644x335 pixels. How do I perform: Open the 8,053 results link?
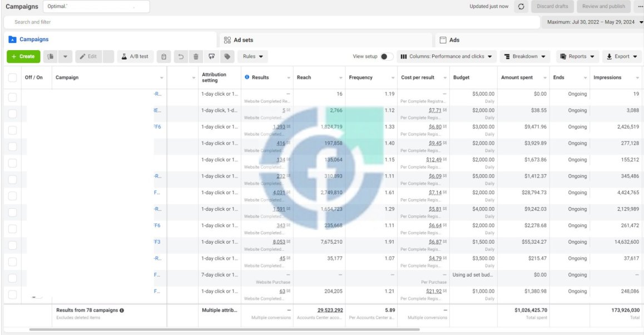[279, 242]
